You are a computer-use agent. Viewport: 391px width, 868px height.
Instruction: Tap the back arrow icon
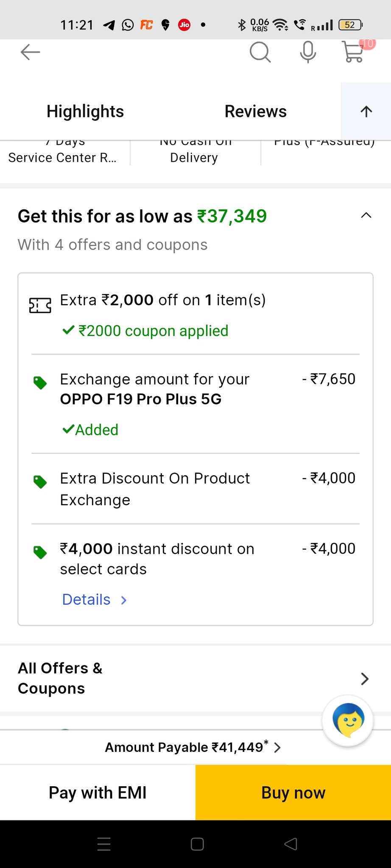[x=30, y=52]
